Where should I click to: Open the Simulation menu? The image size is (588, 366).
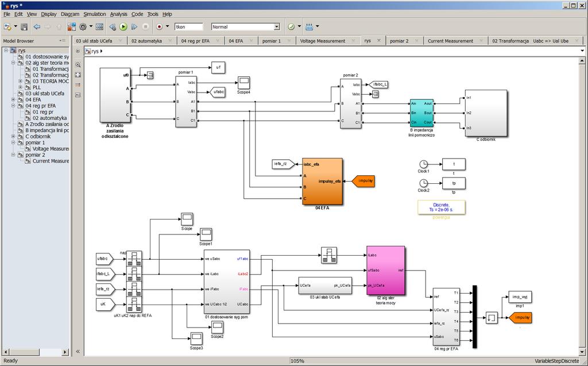tap(95, 14)
